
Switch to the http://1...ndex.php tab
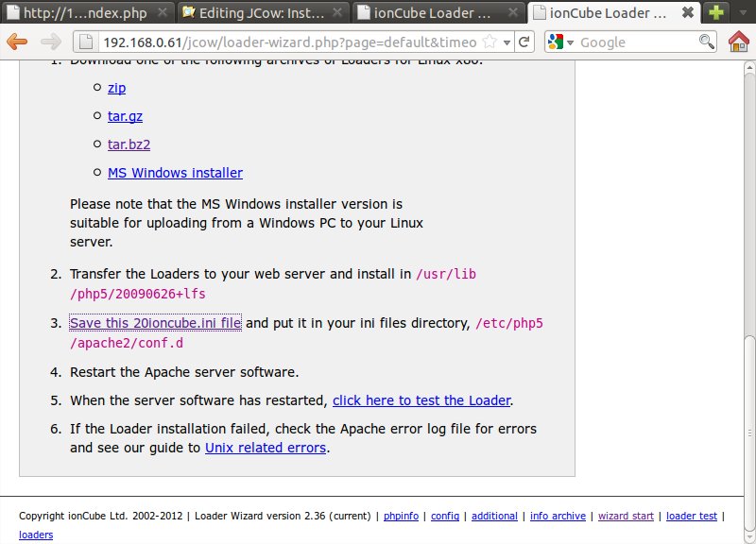(x=85, y=12)
